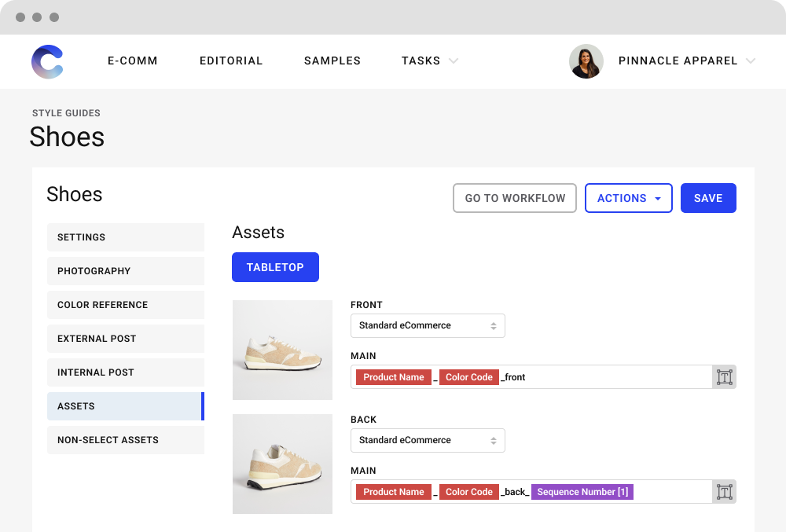This screenshot has height=532, width=786.
Task: Click the Color Code token in the BACK naming field
Action: 469,491
